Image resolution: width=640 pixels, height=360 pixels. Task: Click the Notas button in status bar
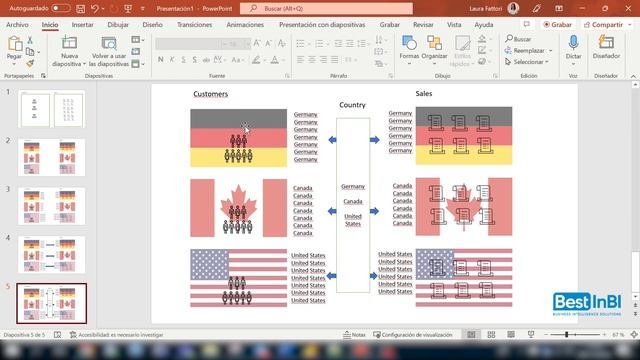354,335
